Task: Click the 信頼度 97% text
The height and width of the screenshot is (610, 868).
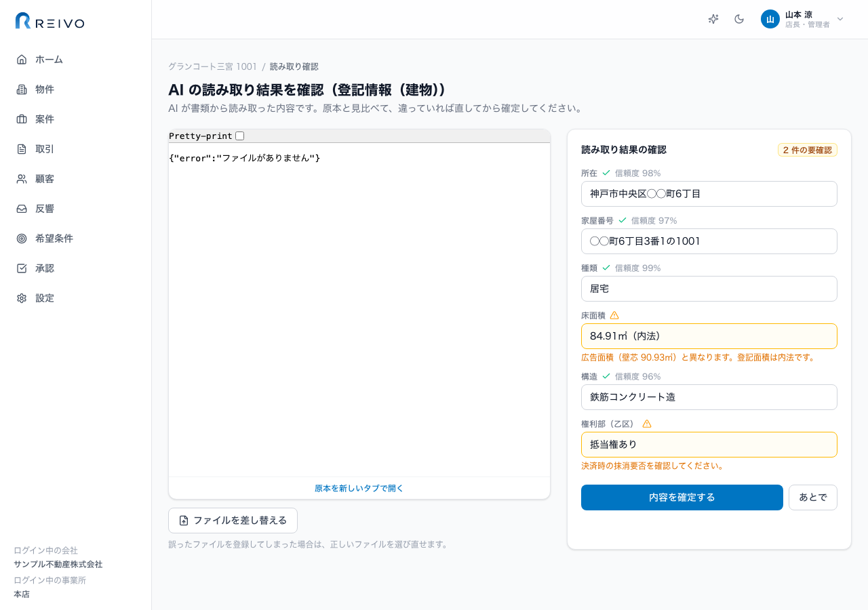Action: pos(654,220)
